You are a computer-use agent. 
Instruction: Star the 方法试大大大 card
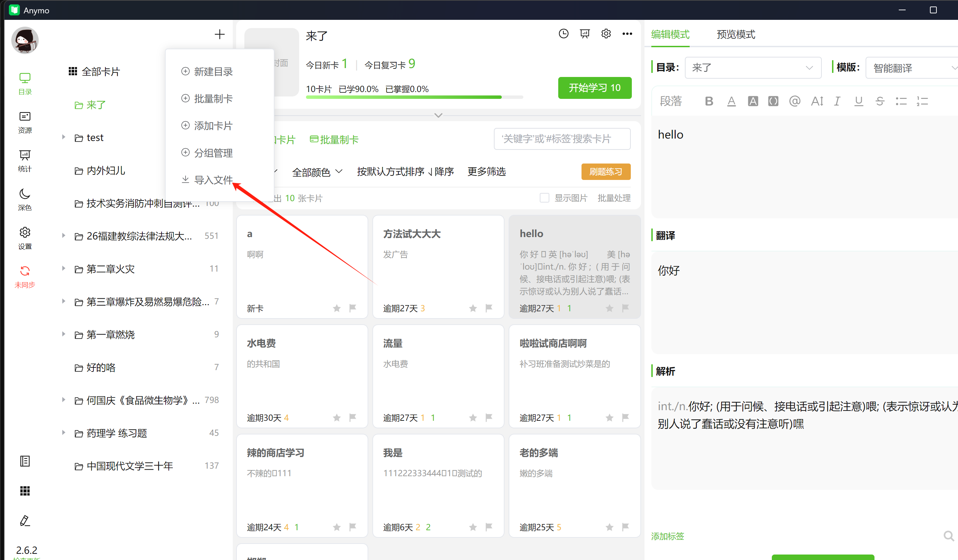click(473, 308)
